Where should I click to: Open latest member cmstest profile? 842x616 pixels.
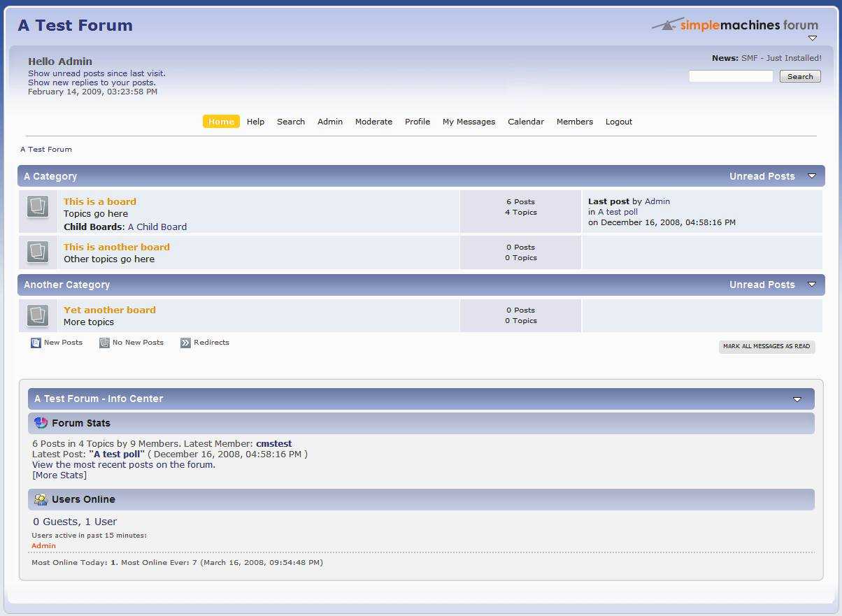[x=274, y=443]
